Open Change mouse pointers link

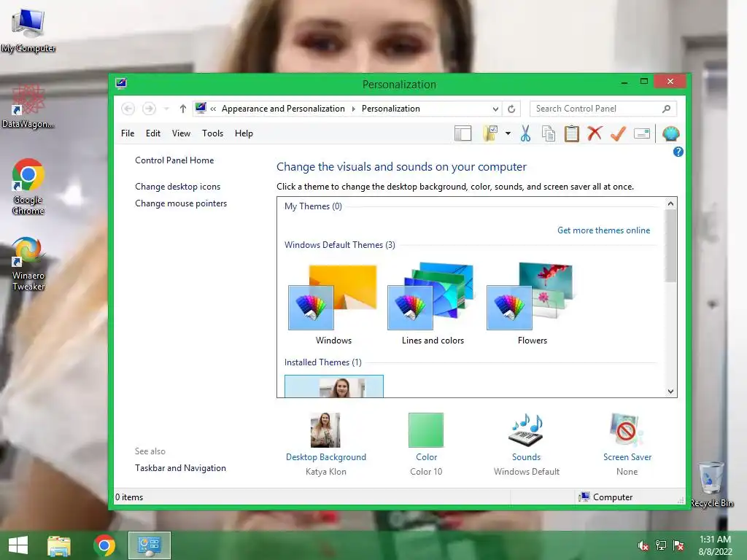181,203
